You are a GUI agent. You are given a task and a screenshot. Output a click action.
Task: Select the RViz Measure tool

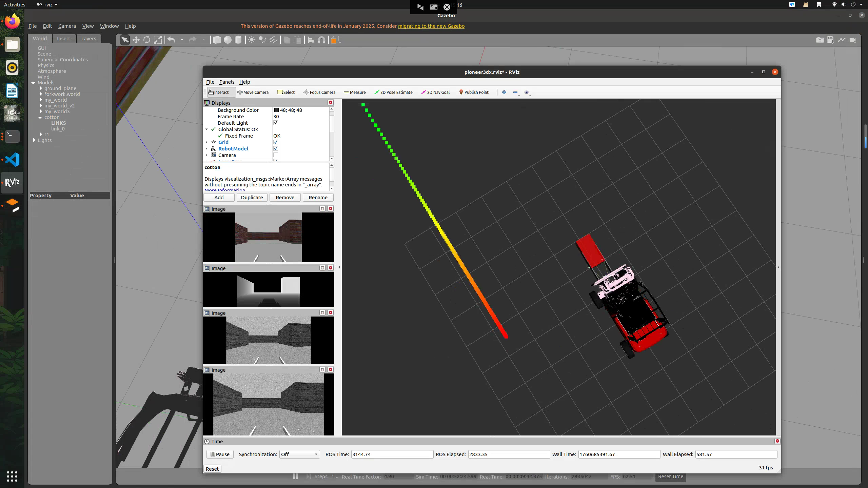click(355, 92)
